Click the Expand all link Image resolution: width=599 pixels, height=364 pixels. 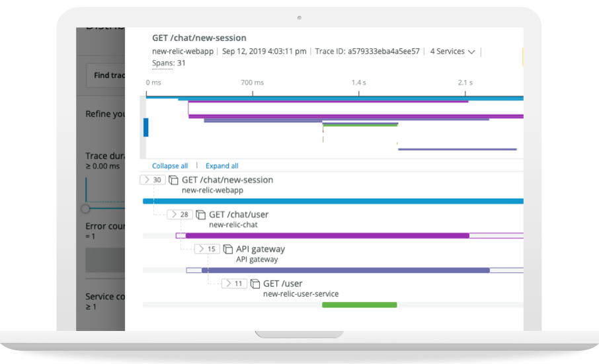pyautogui.click(x=222, y=166)
